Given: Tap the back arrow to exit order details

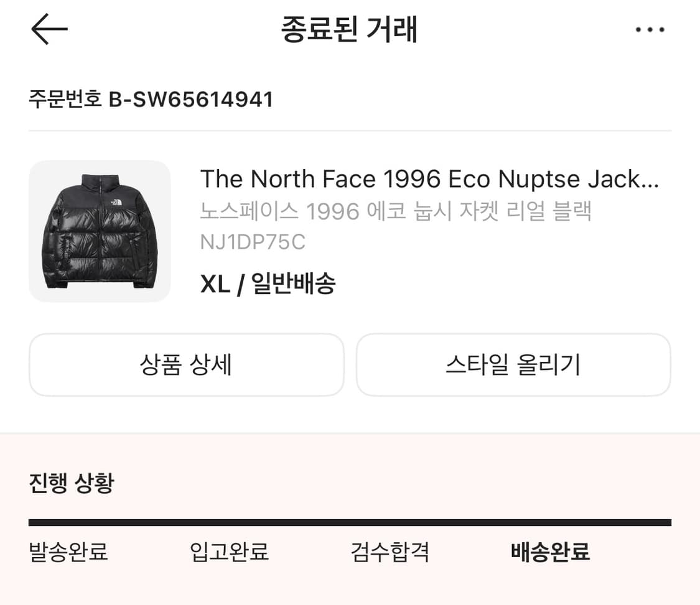Looking at the screenshot, I should pos(49,29).
